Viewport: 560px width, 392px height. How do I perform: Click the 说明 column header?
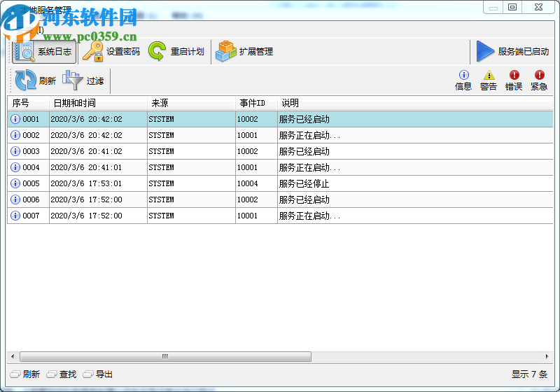coord(415,103)
